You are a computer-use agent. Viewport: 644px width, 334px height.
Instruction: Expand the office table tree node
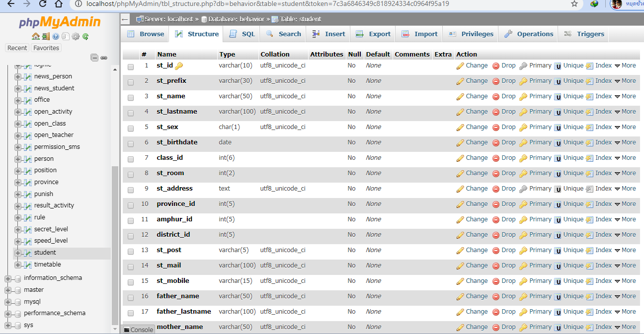[18, 100]
